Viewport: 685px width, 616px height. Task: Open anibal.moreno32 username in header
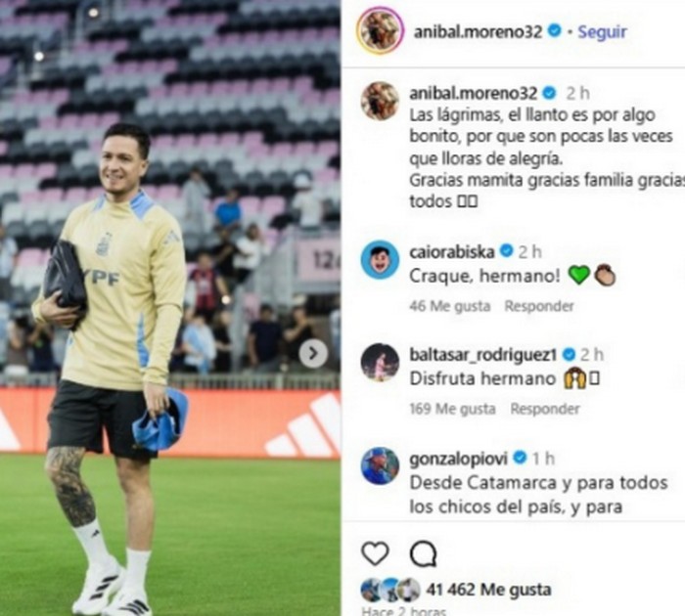[x=478, y=32]
